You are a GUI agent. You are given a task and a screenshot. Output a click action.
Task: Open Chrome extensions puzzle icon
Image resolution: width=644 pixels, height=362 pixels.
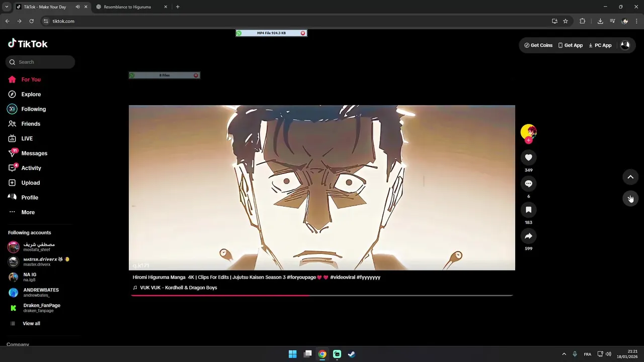pyautogui.click(x=583, y=21)
